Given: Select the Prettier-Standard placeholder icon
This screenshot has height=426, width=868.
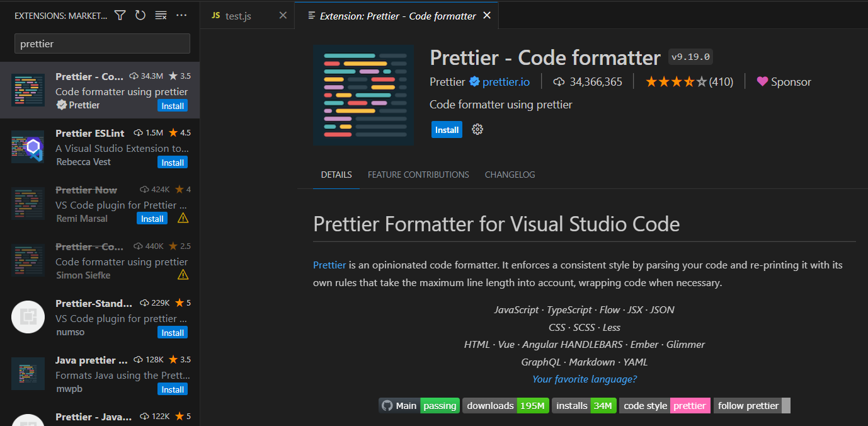Looking at the screenshot, I should (28, 317).
